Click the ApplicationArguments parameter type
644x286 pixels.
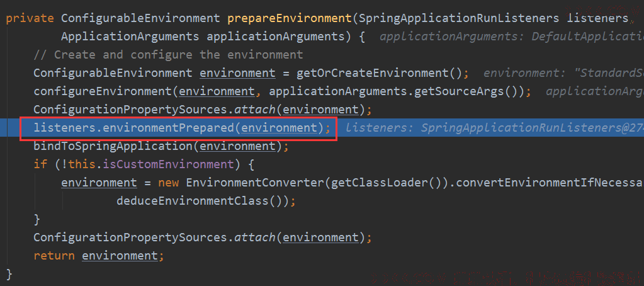pyautogui.click(x=130, y=37)
